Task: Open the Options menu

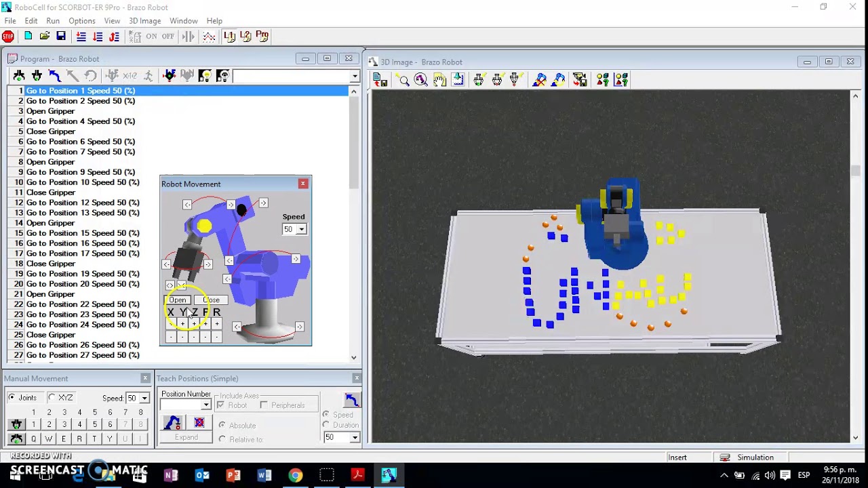Action: click(82, 21)
